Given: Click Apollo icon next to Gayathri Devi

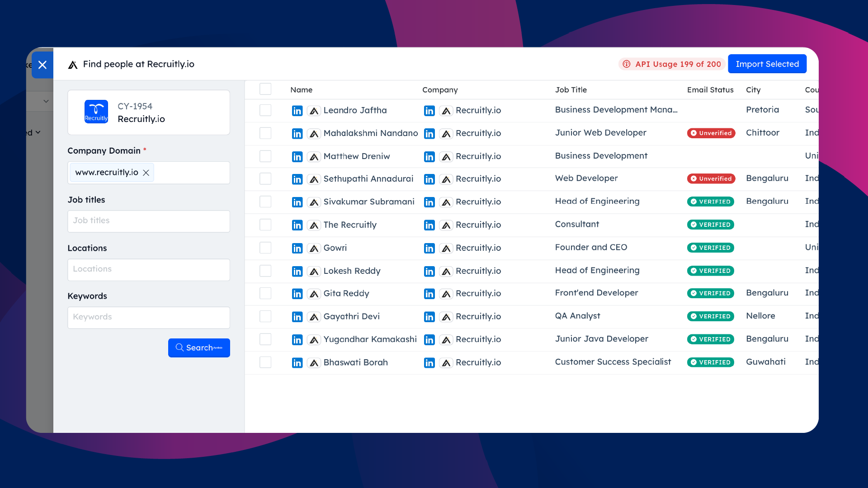Looking at the screenshot, I should [x=314, y=317].
